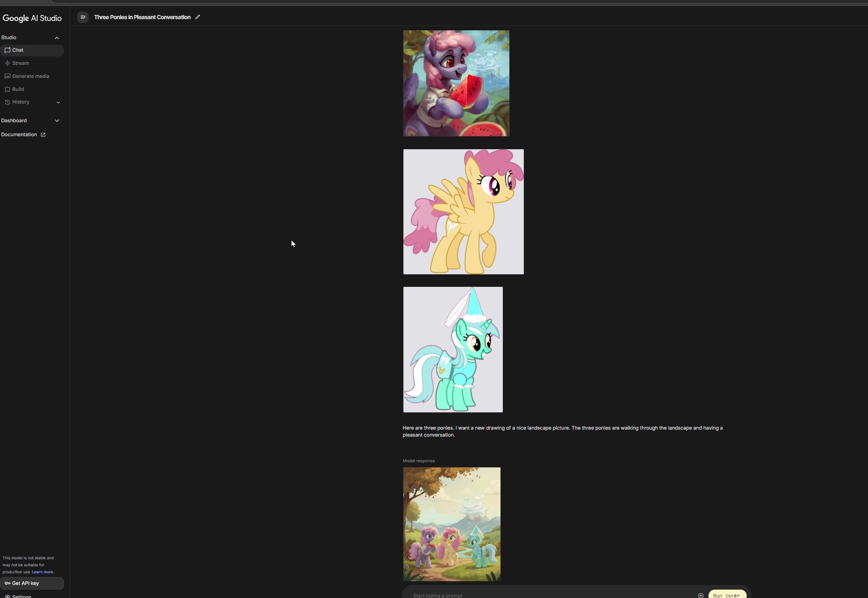Open the mint unicorn with party hat image
This screenshot has height=598, width=868.
click(x=453, y=349)
